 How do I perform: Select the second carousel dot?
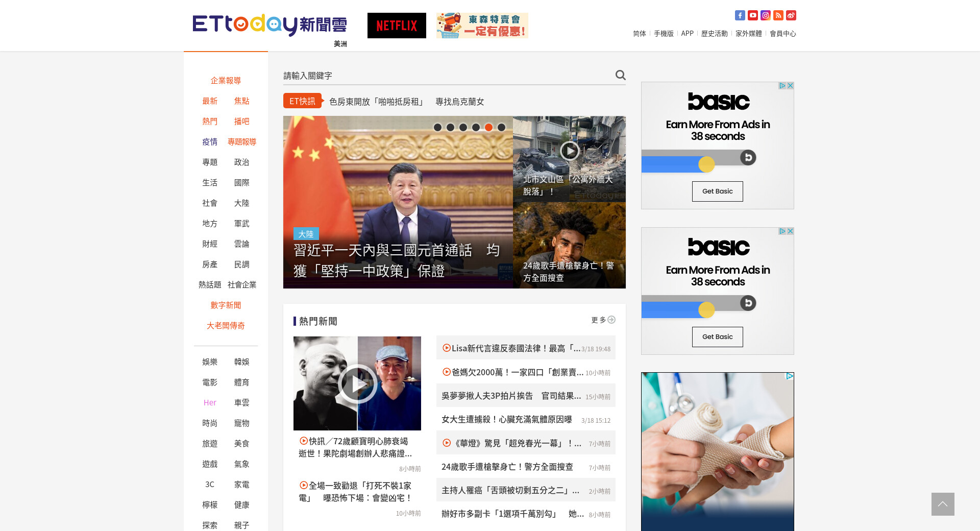pyautogui.click(x=450, y=128)
